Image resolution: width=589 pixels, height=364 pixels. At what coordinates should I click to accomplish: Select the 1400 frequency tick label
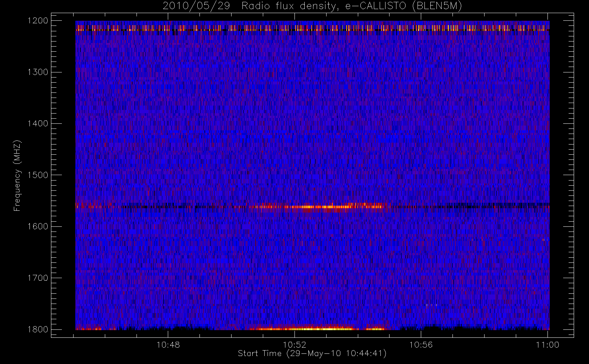click(x=38, y=123)
